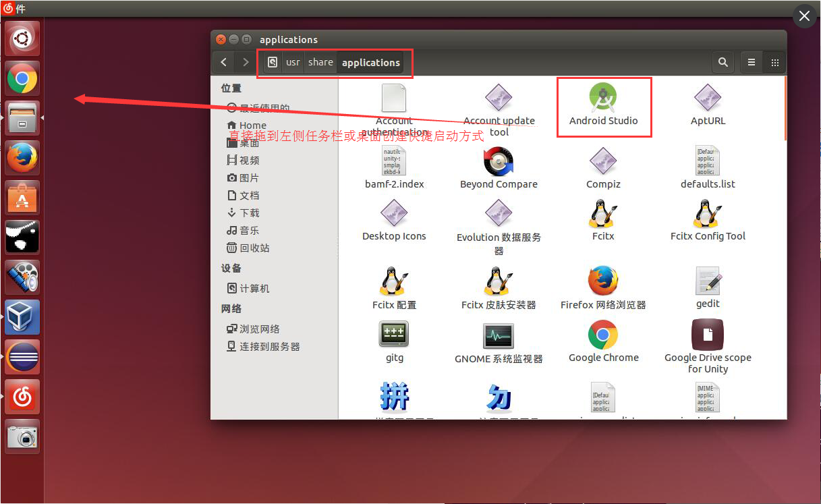Open Home in the sidebar

pos(247,125)
